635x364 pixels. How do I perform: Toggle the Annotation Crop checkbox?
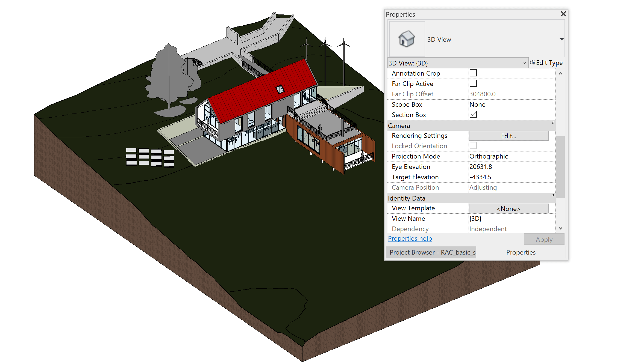473,73
